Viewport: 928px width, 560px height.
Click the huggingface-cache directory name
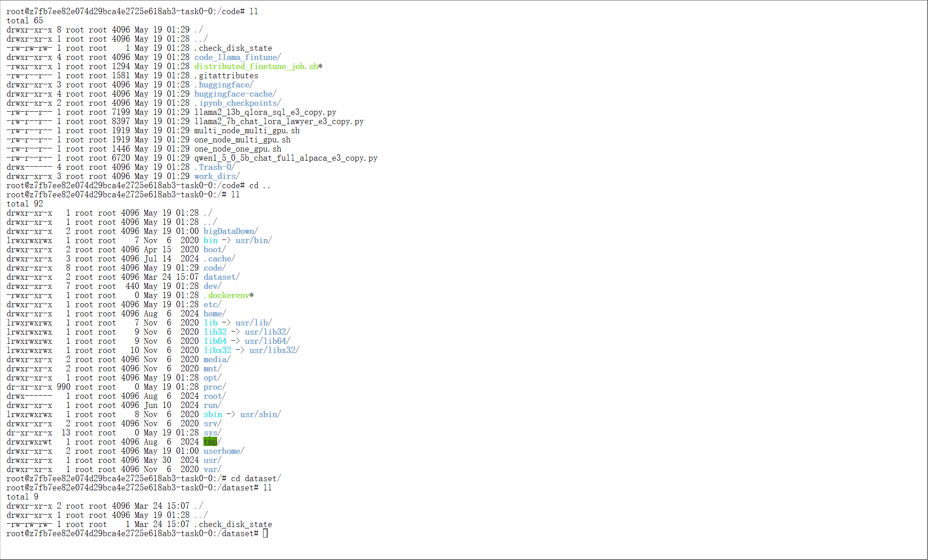tap(233, 94)
